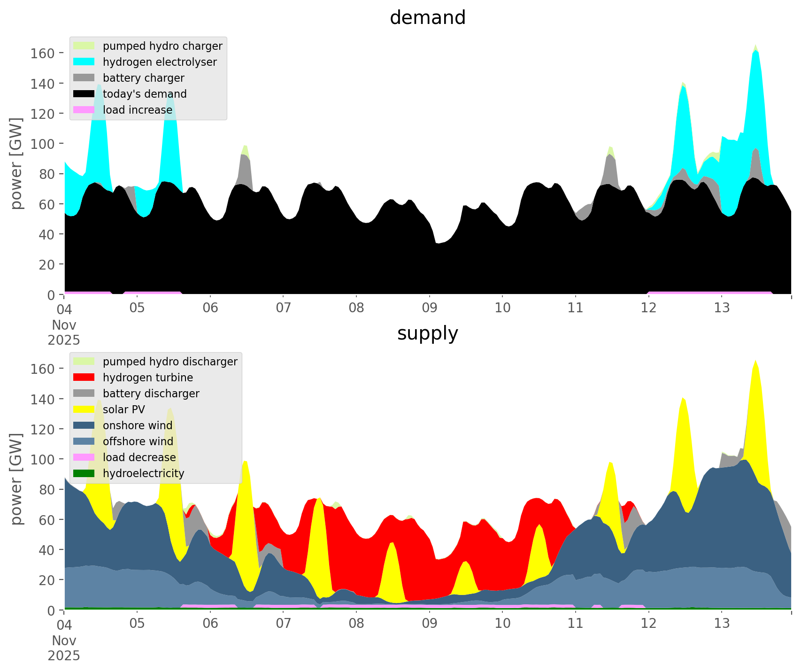The height and width of the screenshot is (672, 801).
Task: Click the red hydrogen turbine legend swatch
Action: point(84,378)
